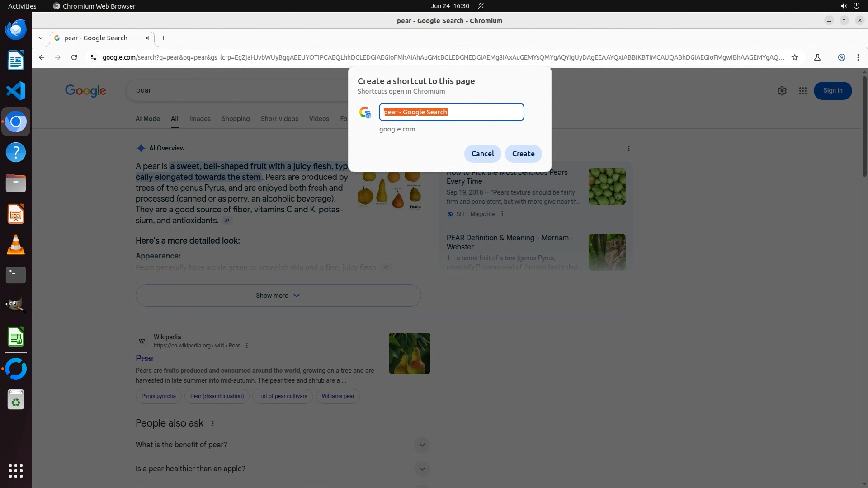Image resolution: width=868 pixels, height=488 pixels.
Task: Switch to the Shopping search tab
Action: pos(235,119)
